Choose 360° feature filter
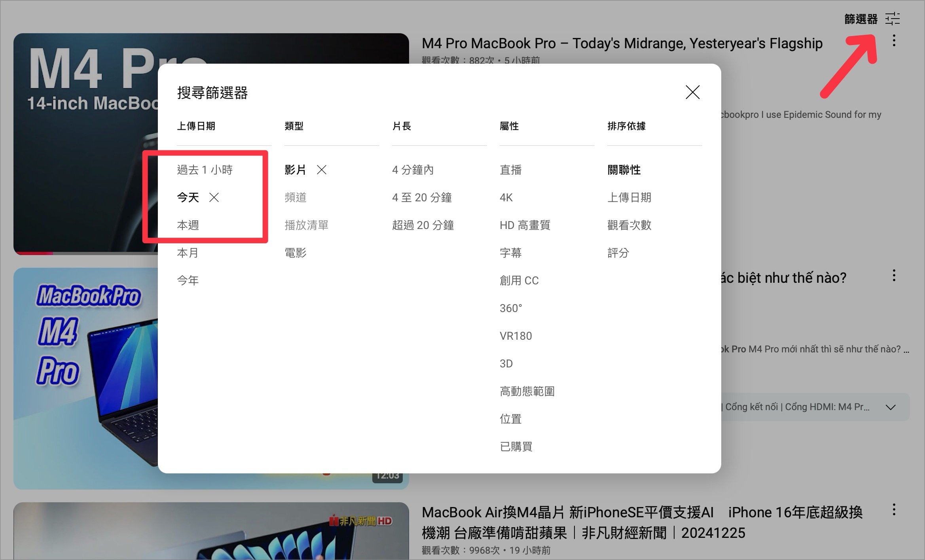 click(511, 308)
